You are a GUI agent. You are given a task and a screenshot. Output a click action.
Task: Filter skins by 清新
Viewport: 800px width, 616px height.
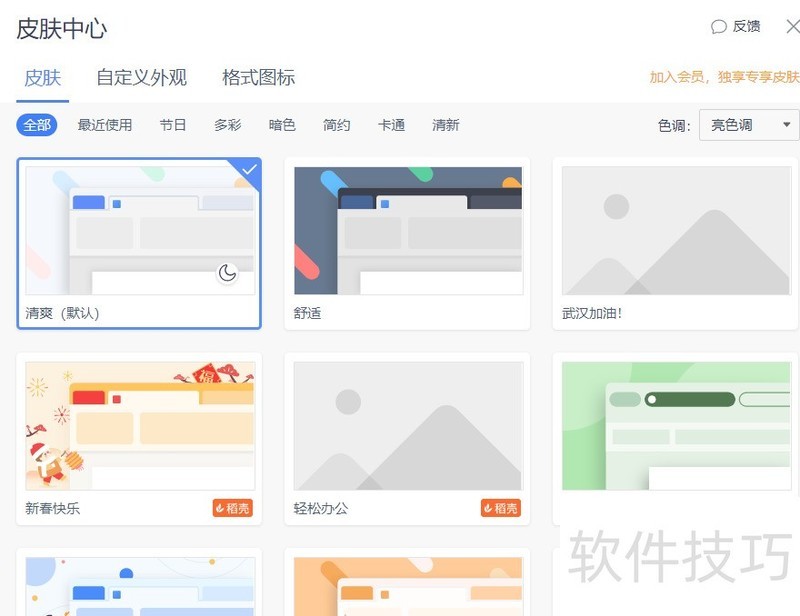pos(446,125)
